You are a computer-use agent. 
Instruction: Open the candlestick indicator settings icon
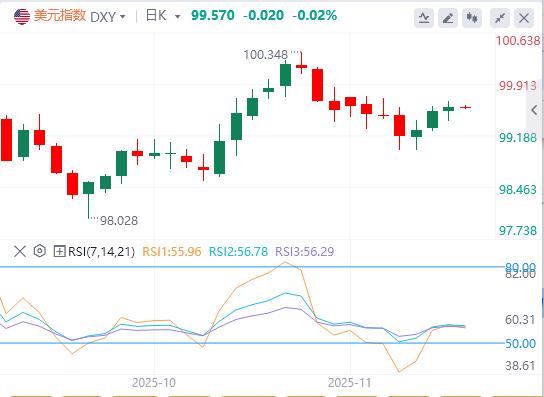click(x=472, y=17)
